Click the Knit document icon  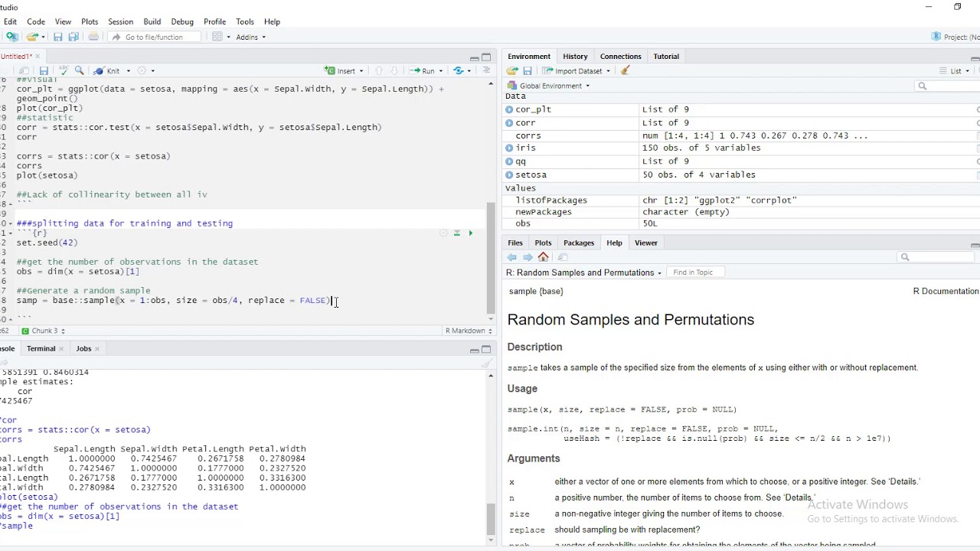[100, 70]
